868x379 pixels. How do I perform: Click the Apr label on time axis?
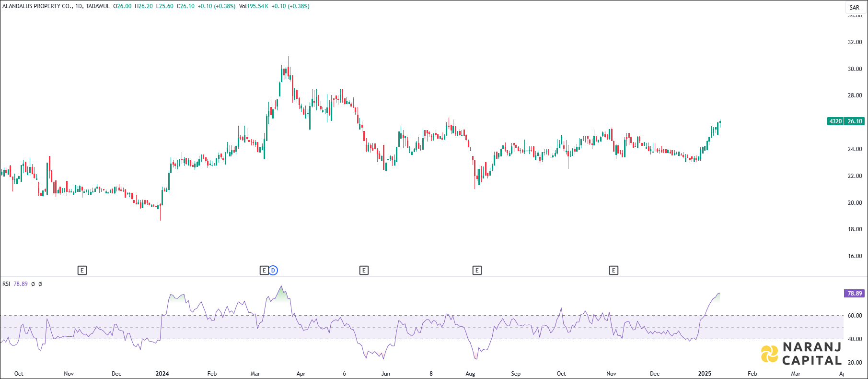(301, 374)
